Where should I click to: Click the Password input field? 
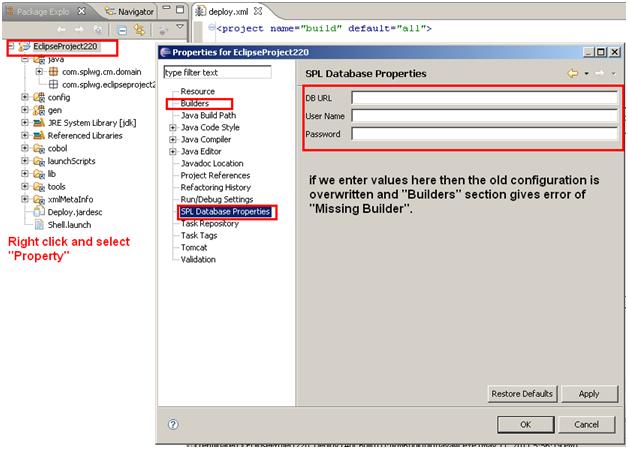[485, 134]
